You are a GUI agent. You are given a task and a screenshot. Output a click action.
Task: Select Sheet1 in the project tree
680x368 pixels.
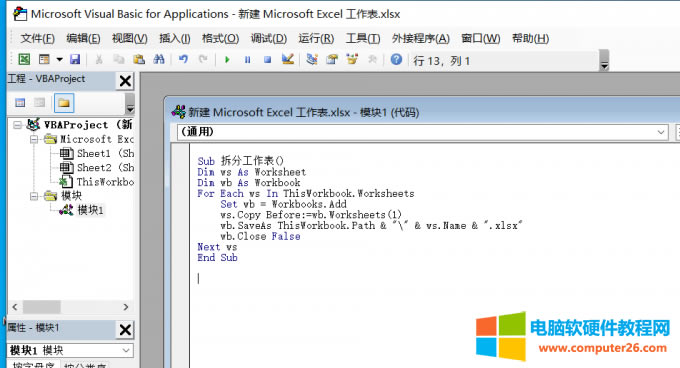pos(97,153)
